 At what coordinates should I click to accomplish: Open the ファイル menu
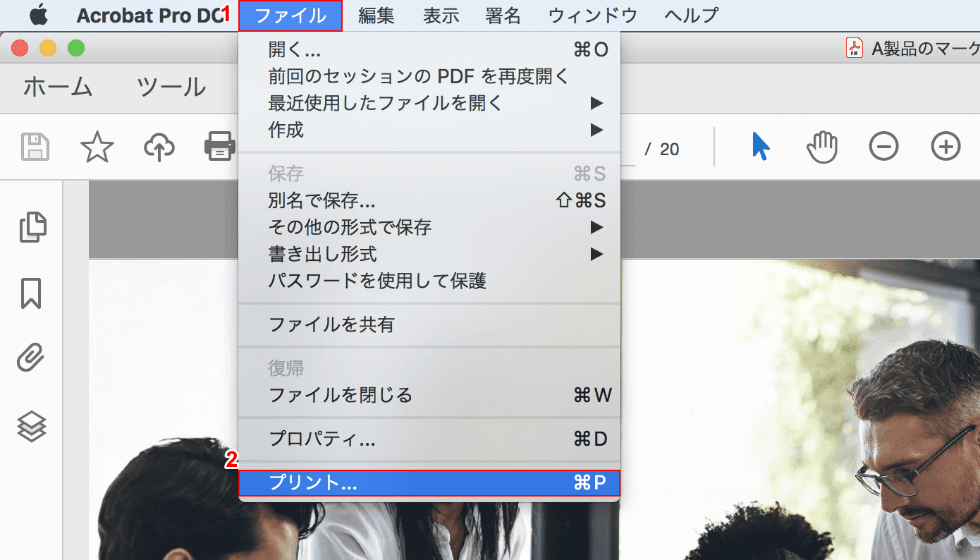tap(290, 16)
